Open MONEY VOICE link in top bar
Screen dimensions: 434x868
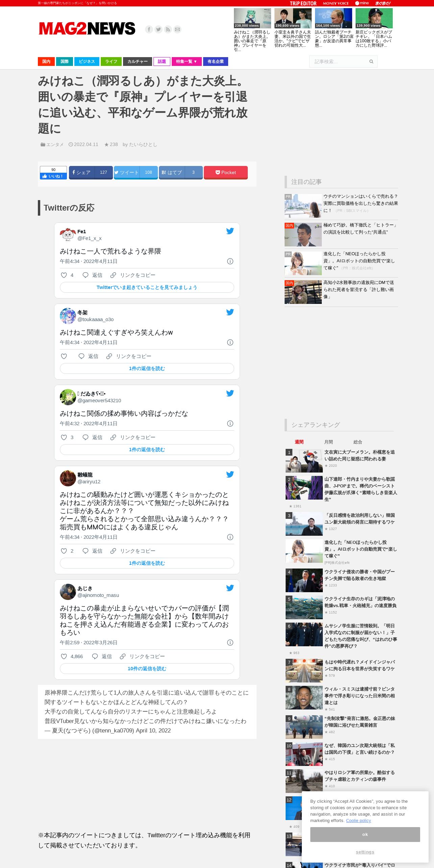click(336, 3)
